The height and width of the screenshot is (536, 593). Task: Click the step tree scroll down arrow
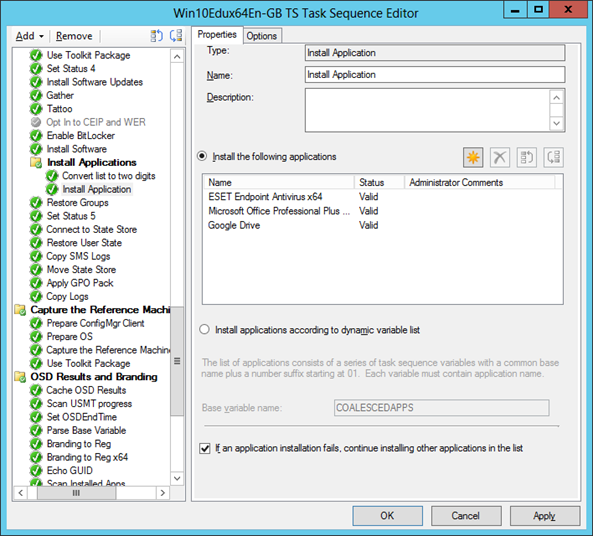point(177,479)
